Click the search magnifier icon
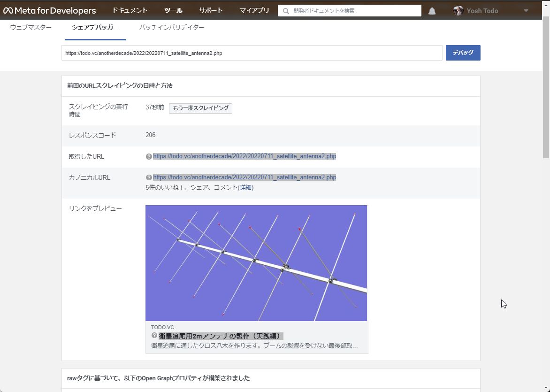This screenshot has width=550, height=392. click(x=286, y=11)
